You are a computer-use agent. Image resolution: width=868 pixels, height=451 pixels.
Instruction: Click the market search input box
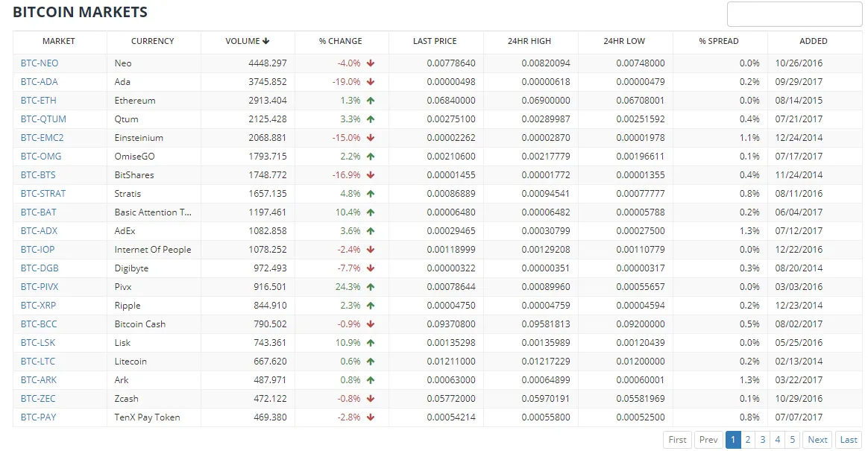click(794, 14)
